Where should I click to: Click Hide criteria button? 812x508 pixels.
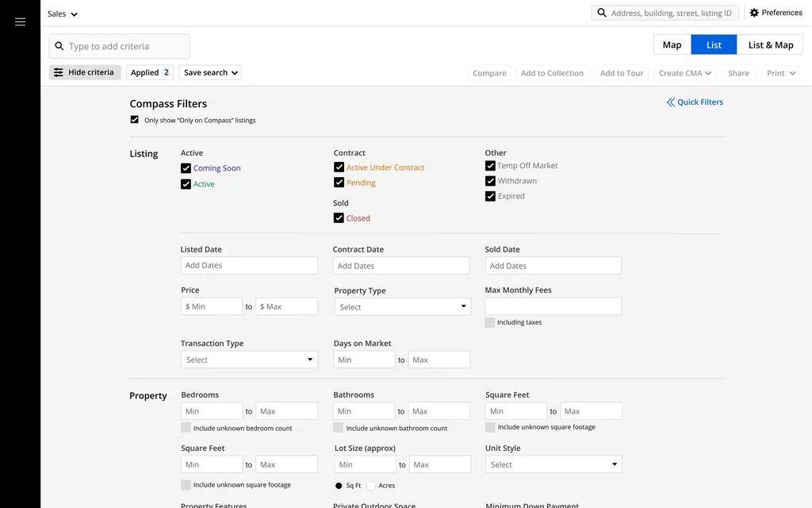point(85,72)
